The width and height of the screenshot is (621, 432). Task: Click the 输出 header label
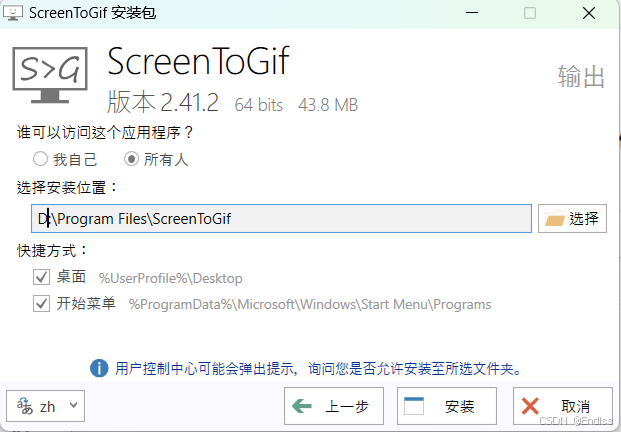(581, 76)
